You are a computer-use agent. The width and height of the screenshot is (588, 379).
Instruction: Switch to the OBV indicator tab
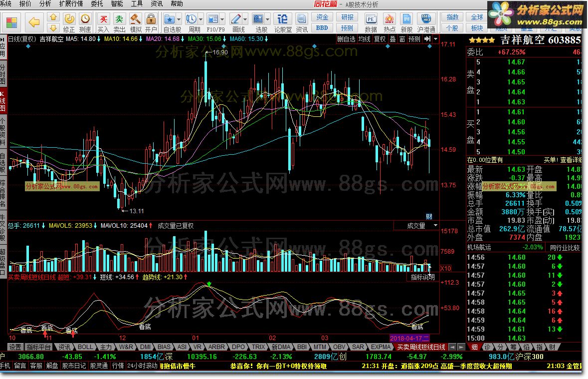(339, 347)
